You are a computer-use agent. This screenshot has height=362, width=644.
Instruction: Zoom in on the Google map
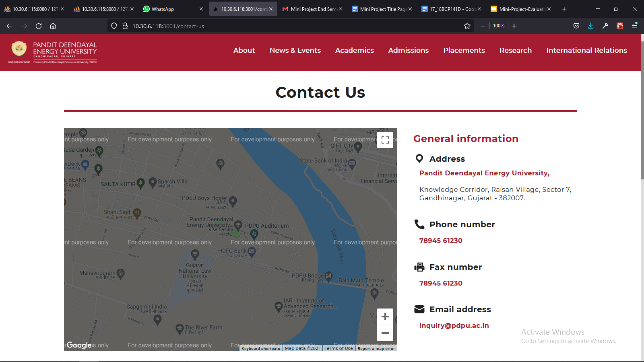(x=385, y=317)
